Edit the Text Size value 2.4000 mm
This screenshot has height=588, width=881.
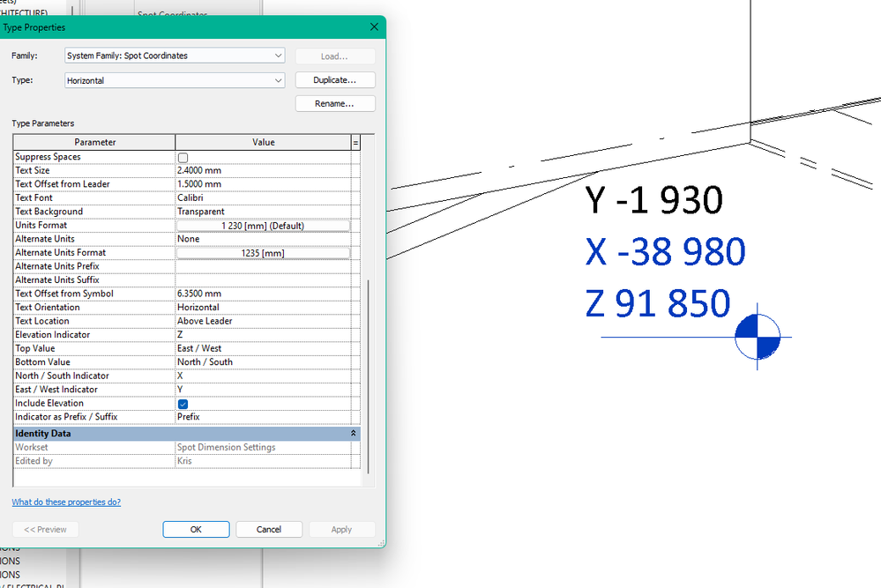click(x=263, y=170)
